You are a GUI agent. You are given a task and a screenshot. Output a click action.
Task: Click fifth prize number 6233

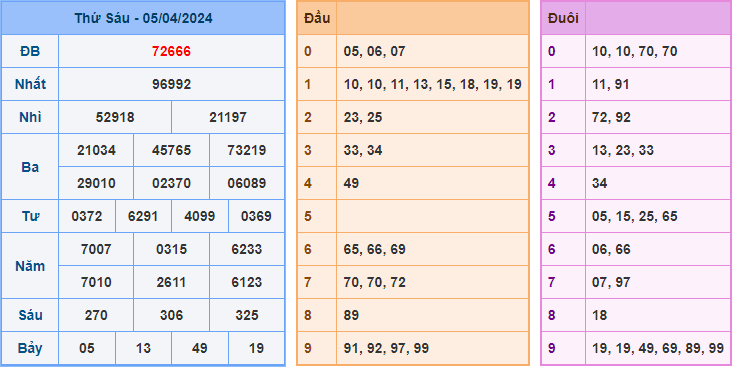pos(246,250)
